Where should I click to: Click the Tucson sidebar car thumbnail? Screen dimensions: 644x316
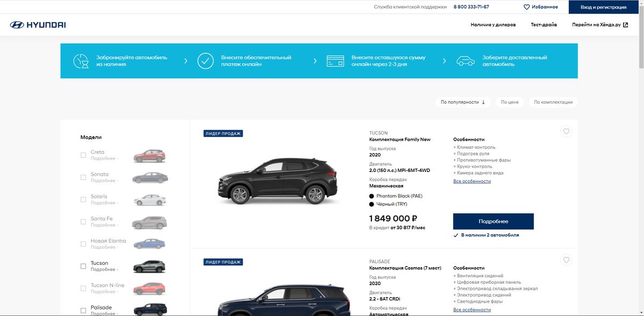tap(150, 266)
